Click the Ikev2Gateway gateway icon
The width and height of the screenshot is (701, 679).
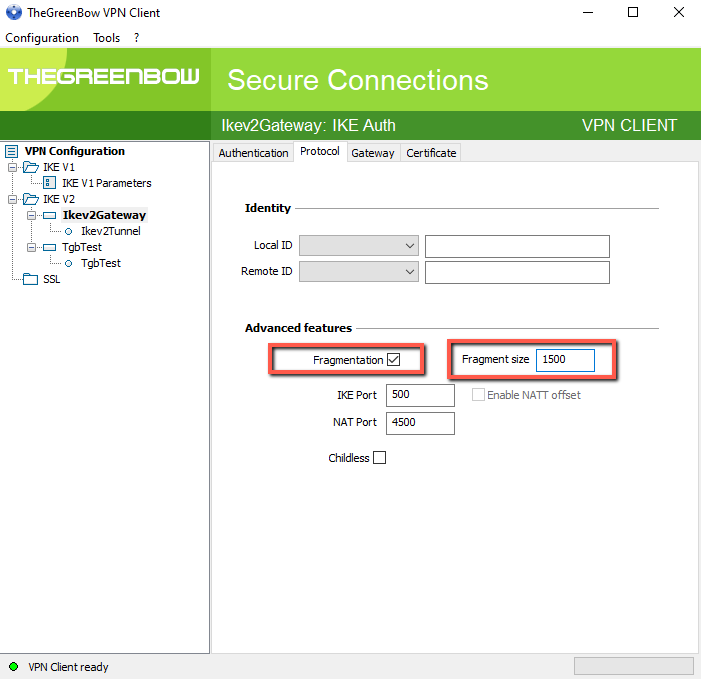49,215
